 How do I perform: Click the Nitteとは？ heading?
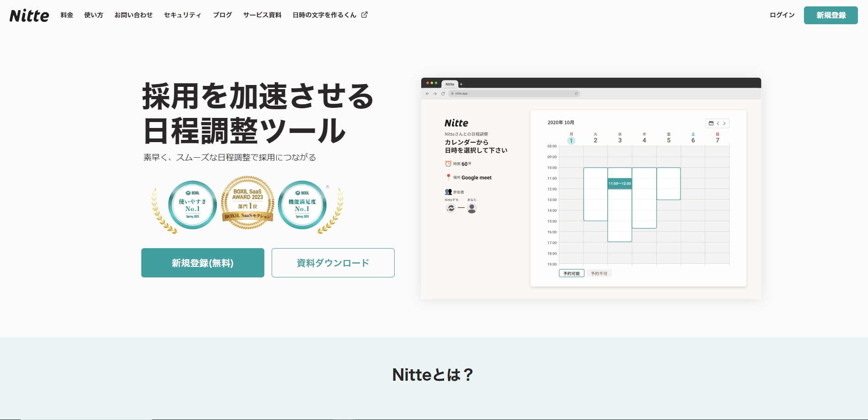433,375
